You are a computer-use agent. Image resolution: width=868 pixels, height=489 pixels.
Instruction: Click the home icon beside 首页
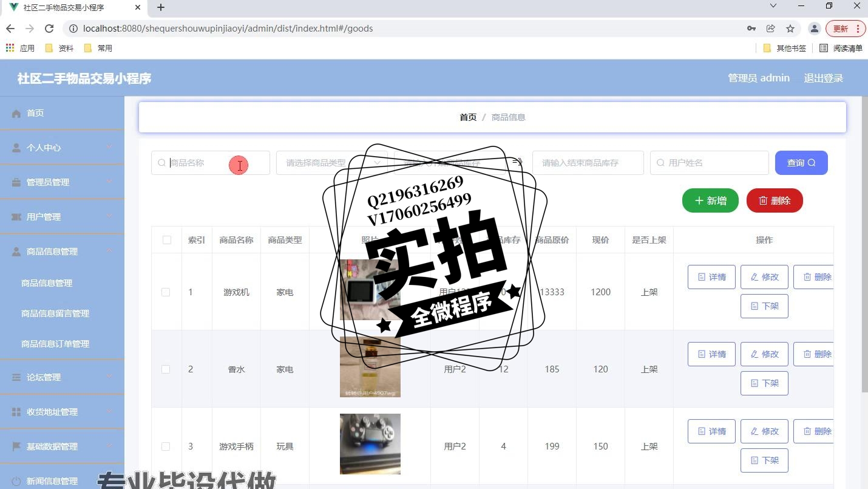click(x=16, y=113)
